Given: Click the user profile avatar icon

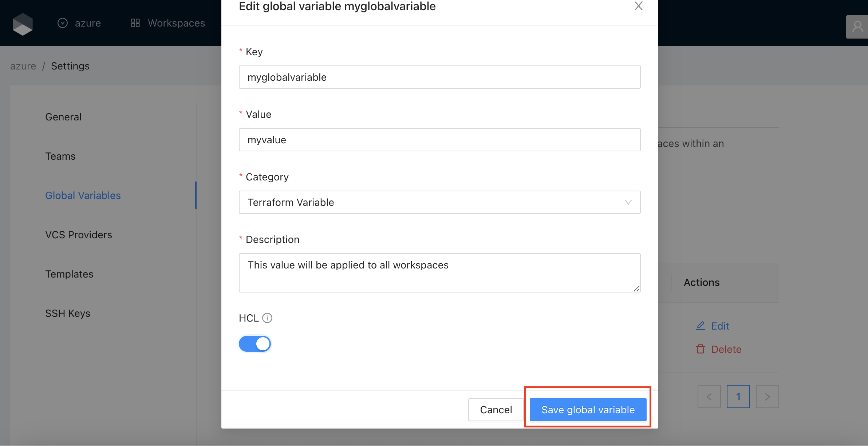Looking at the screenshot, I should 857,27.
